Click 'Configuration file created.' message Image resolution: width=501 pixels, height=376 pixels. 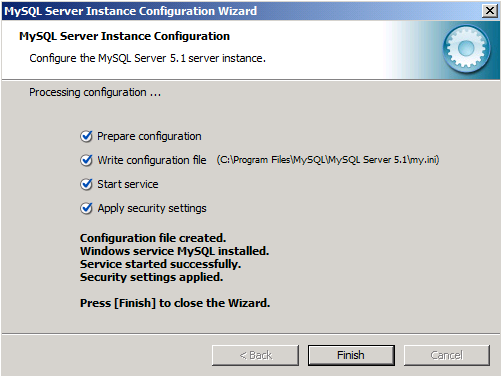153,238
